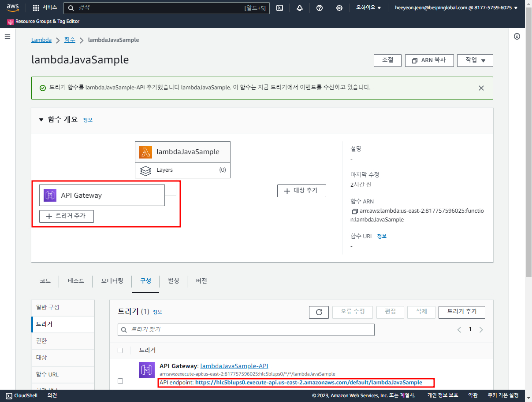Click the Lambda breadcrumb link

pos(41,40)
